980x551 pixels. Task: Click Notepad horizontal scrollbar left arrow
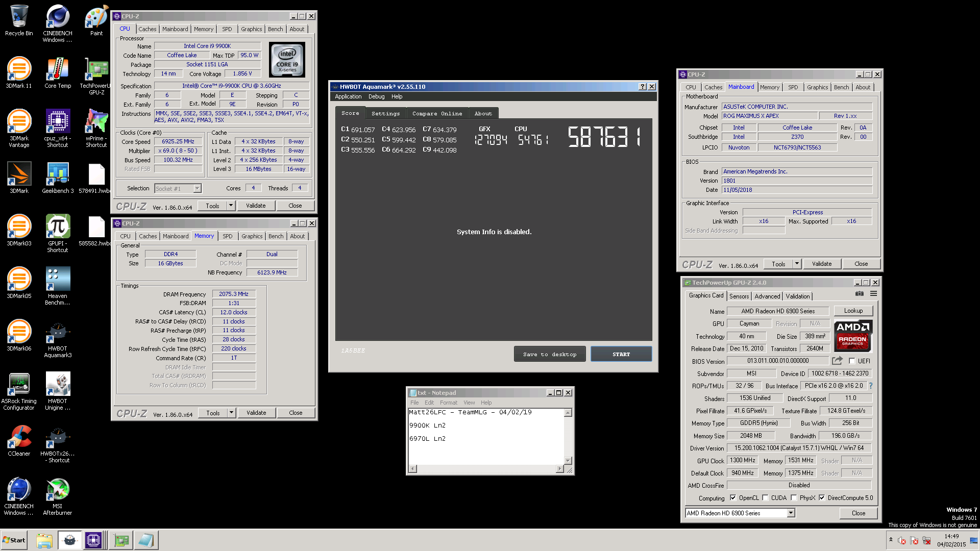point(413,468)
